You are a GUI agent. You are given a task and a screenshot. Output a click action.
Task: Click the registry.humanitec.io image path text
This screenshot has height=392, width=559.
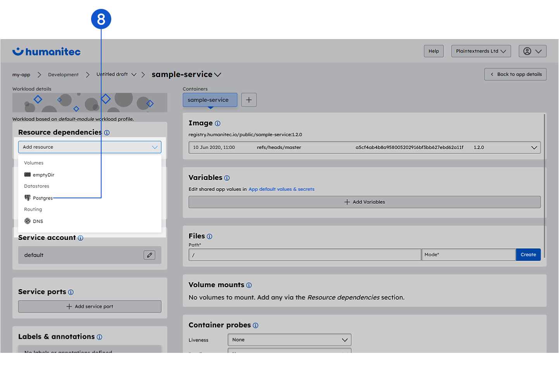[245, 135]
